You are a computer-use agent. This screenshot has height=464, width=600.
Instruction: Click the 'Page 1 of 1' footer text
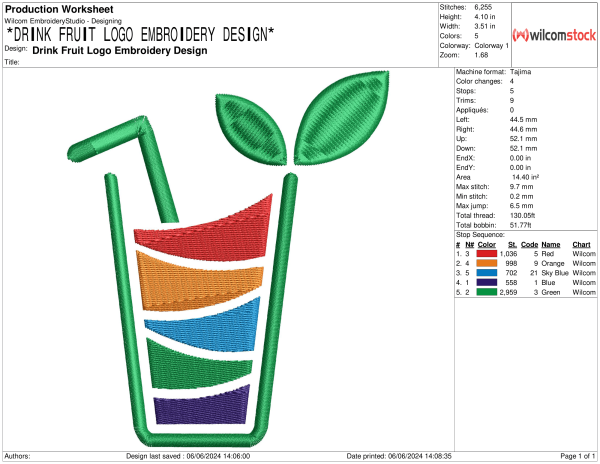click(578, 456)
